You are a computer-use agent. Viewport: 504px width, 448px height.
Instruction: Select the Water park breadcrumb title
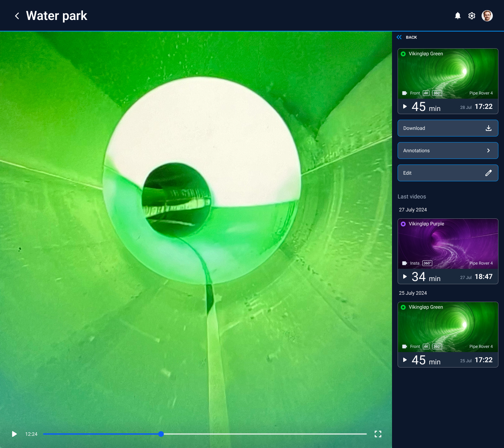tap(56, 16)
